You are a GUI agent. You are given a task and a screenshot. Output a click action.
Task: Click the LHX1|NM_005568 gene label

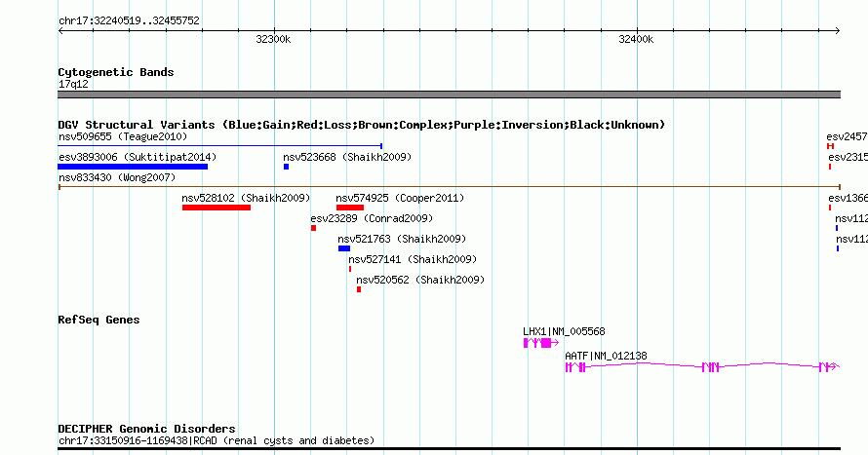[x=564, y=331]
